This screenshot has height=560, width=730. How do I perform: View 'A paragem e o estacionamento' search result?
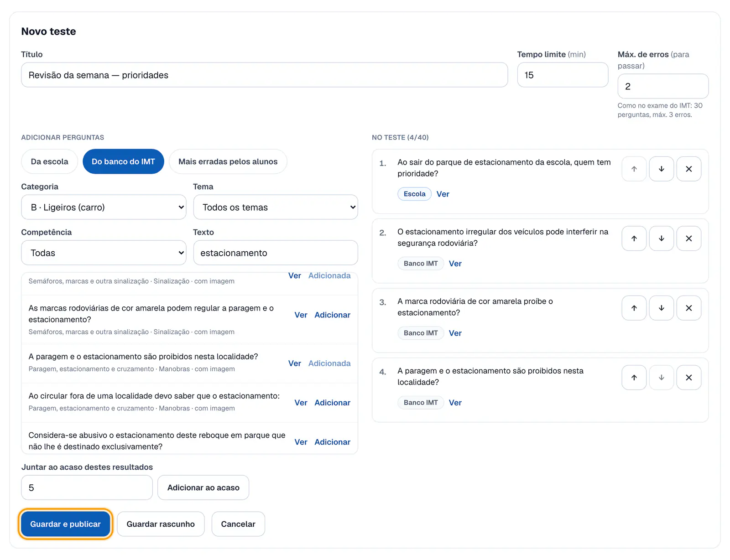point(294,363)
